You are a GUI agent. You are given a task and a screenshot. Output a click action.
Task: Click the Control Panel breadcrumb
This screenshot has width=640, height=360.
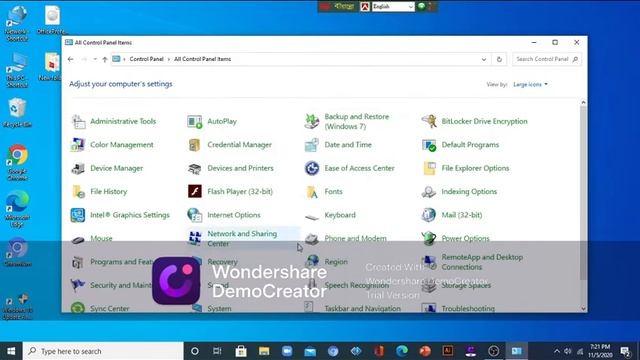point(146,59)
